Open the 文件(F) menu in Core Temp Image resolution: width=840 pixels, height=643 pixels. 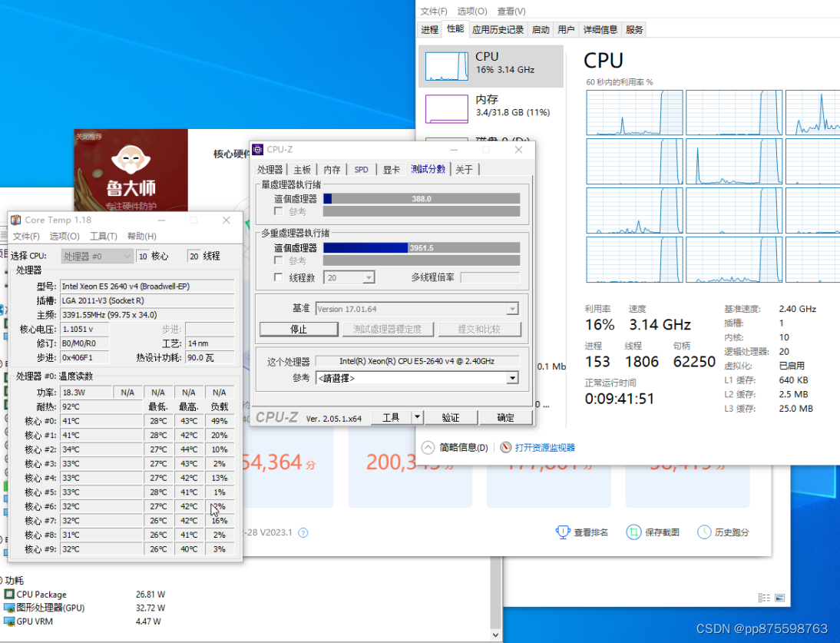pyautogui.click(x=26, y=237)
